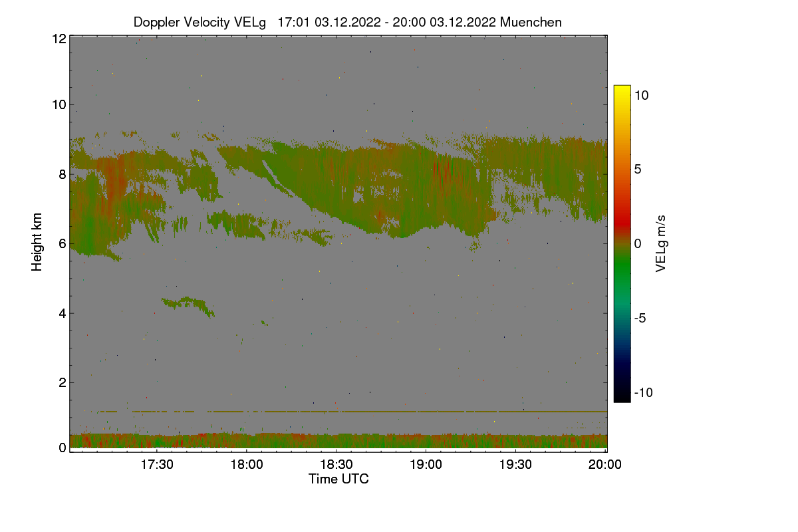798x532 pixels.
Task: Click the '10' colorbar tick value
Action: [x=641, y=95]
